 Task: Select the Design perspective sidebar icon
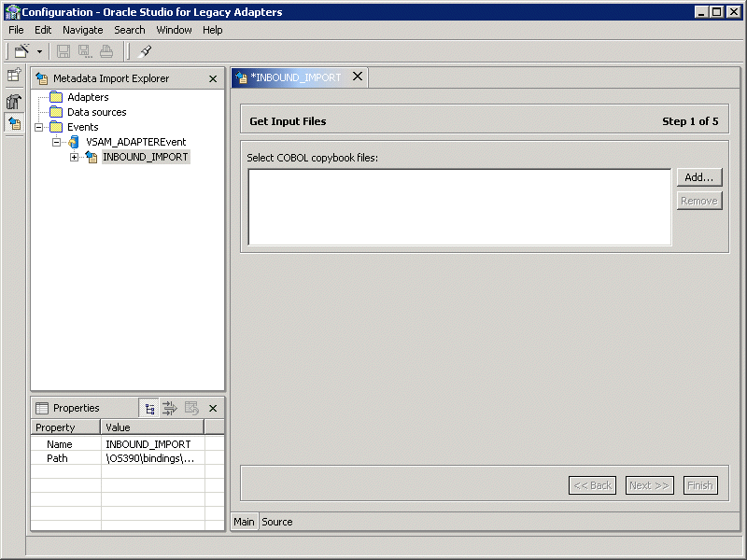(14, 101)
